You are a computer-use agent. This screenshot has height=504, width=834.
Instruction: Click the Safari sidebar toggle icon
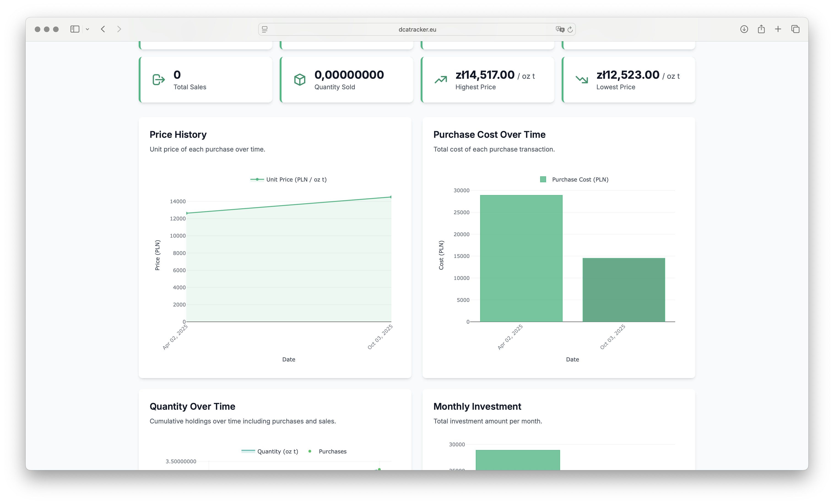point(75,29)
